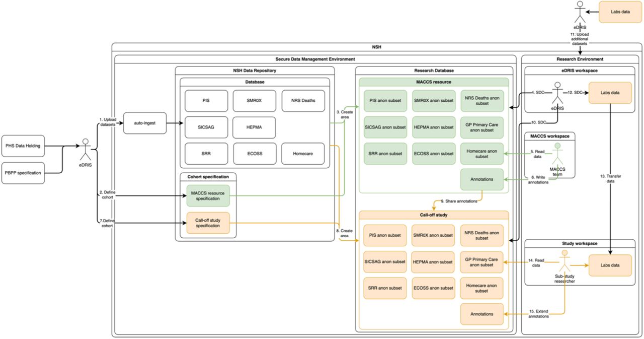Click the 'Research Environment' container title
644x339 pixels.
(x=581, y=59)
